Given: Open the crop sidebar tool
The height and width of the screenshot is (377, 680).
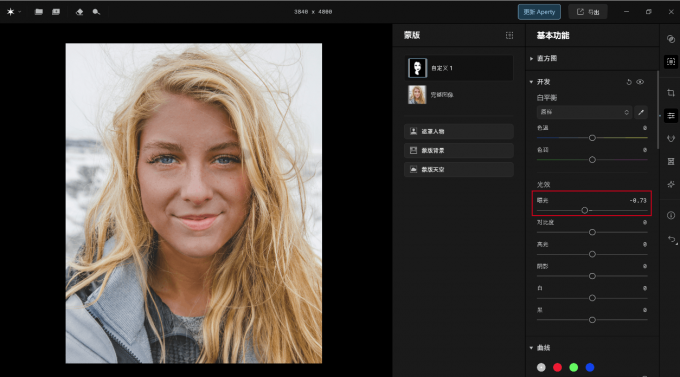Looking at the screenshot, I should 671,93.
